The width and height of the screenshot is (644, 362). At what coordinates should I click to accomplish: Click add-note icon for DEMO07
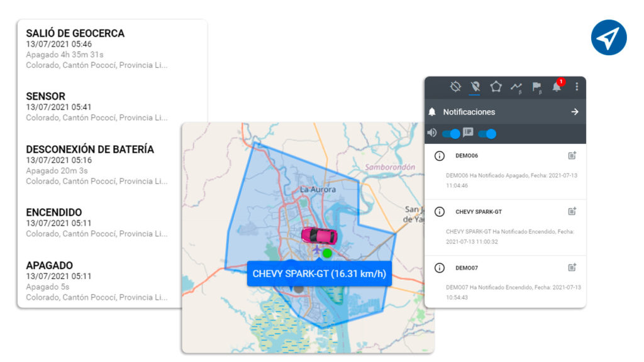pos(572,267)
